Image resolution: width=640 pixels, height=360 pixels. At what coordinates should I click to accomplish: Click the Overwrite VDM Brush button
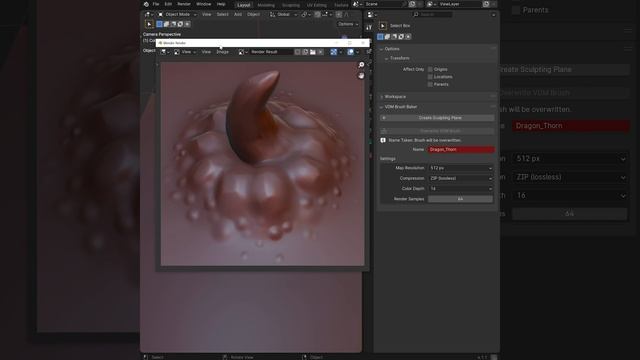(437, 131)
